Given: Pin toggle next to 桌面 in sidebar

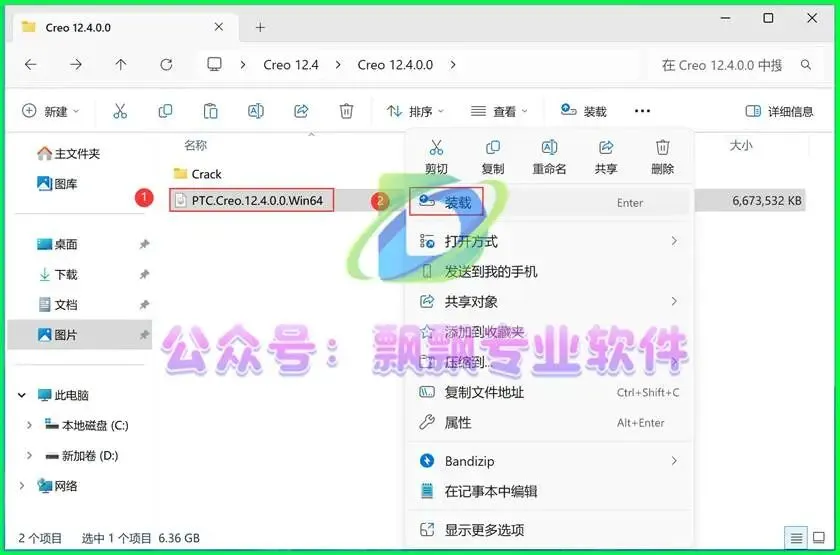Looking at the screenshot, I should pos(144,244).
